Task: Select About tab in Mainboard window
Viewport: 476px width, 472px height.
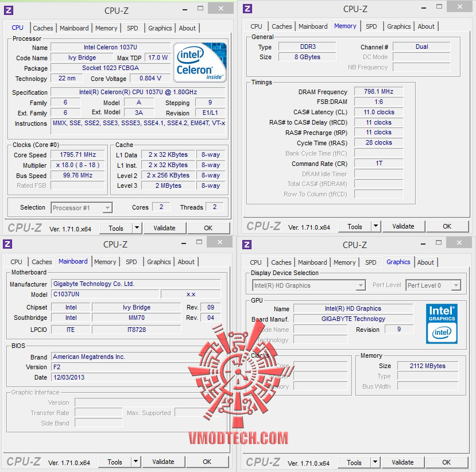Action: click(x=186, y=262)
